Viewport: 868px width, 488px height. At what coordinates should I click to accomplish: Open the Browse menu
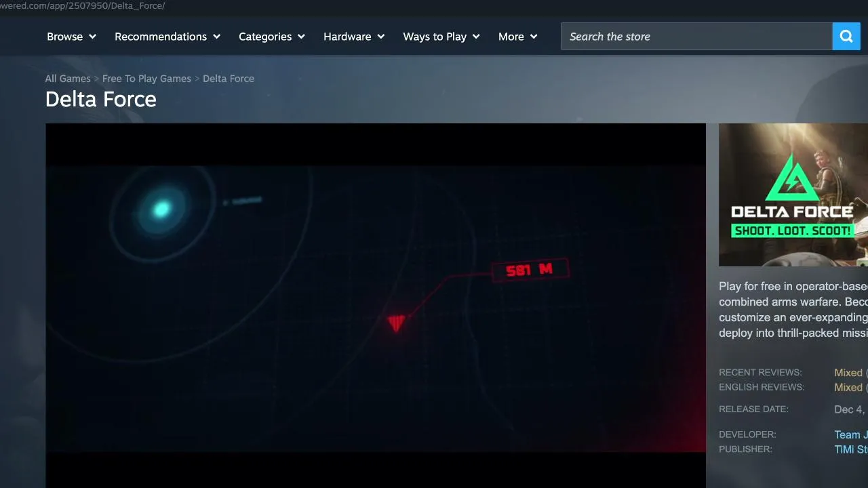tap(71, 37)
